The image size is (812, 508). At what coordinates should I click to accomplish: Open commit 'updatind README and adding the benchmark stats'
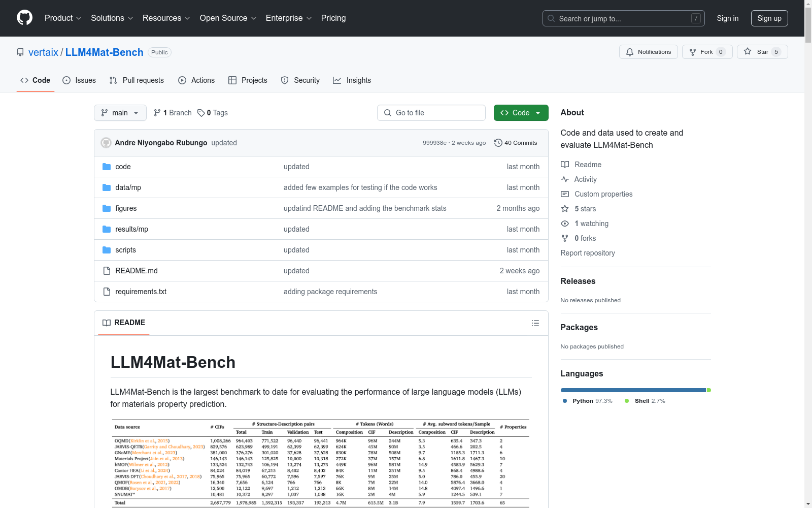coord(365,208)
